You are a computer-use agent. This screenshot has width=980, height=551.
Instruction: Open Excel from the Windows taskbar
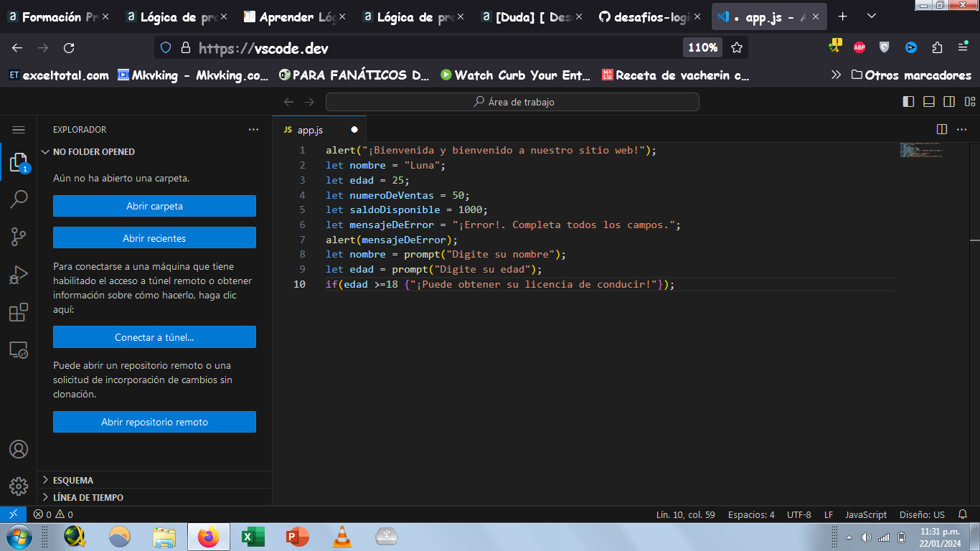pyautogui.click(x=253, y=537)
